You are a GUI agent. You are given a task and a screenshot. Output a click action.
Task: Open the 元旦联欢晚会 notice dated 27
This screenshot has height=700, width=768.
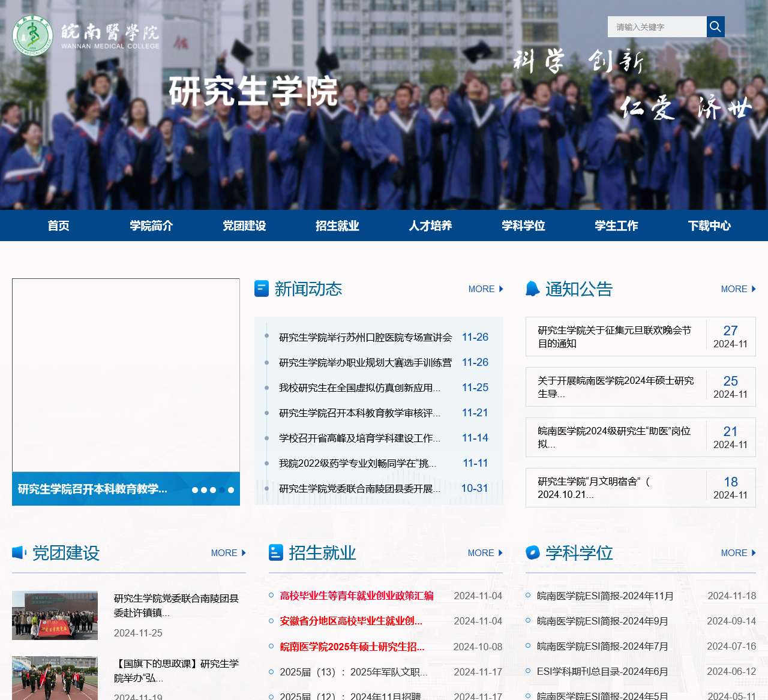coord(614,337)
